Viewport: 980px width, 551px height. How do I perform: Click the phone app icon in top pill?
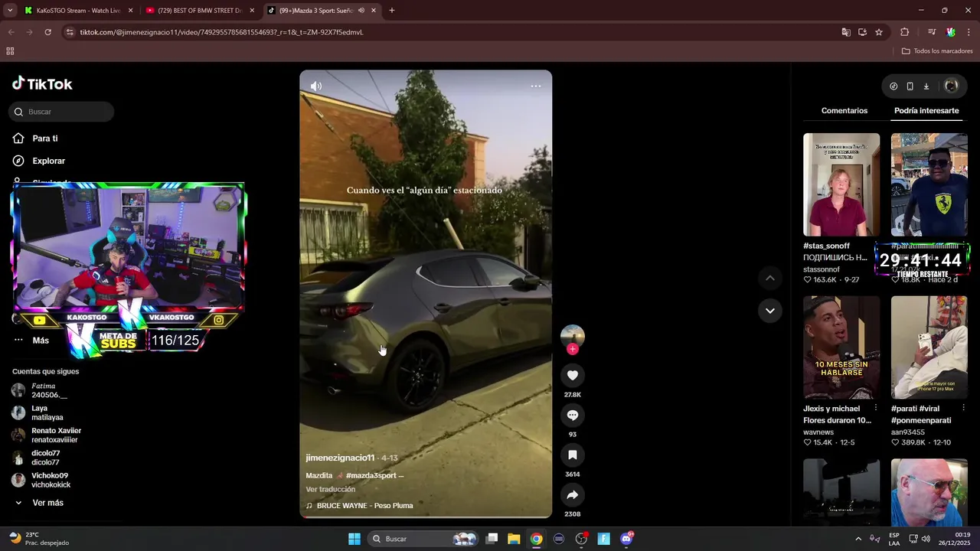910,86
